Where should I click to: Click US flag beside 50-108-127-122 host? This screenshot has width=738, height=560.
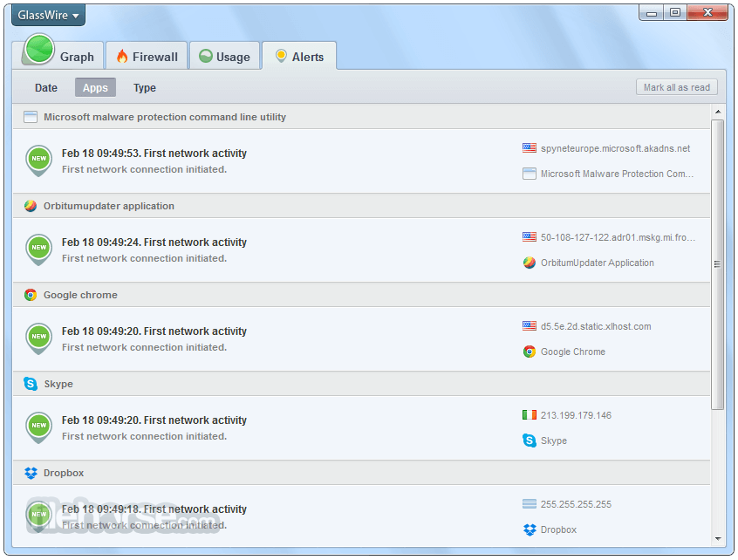(530, 237)
